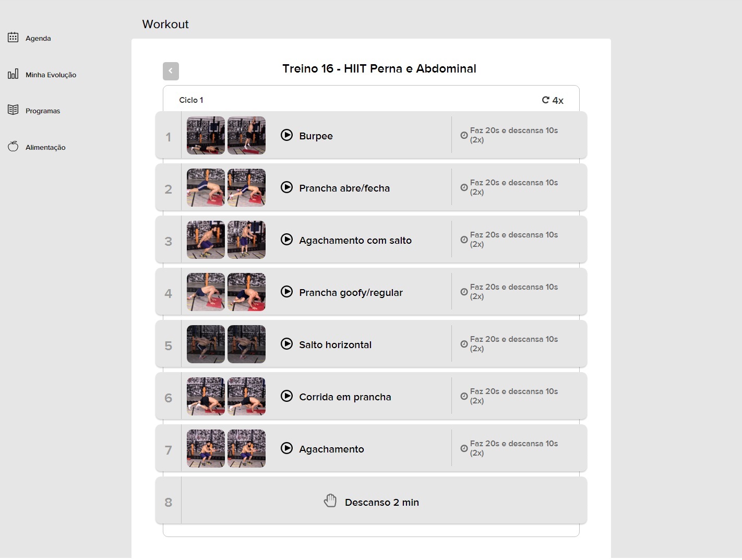742x560 pixels.
Task: Click clock icon in Agachamento row
Action: tap(464, 448)
